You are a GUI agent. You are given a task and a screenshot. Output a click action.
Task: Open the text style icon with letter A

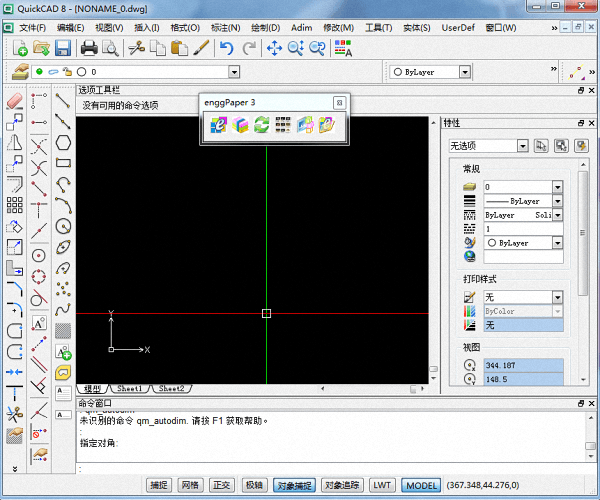click(343, 48)
